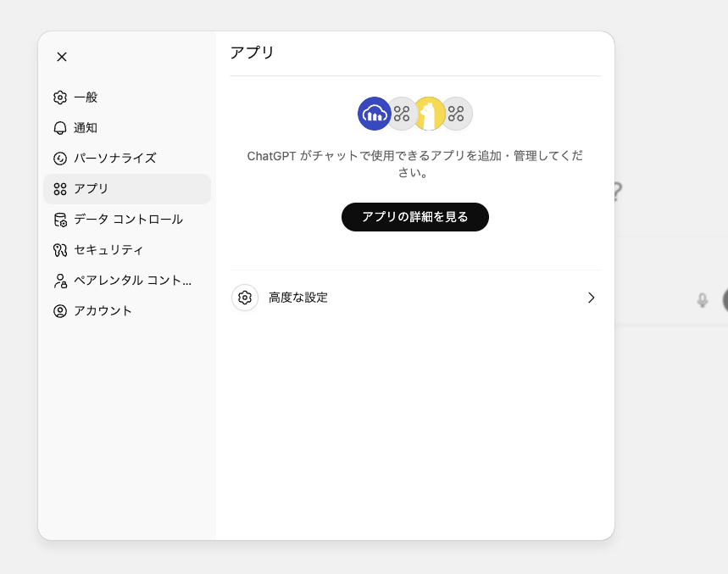The width and height of the screenshot is (728, 574).
Task: Click the database icon beside データ コントロール
Action: 60,220
